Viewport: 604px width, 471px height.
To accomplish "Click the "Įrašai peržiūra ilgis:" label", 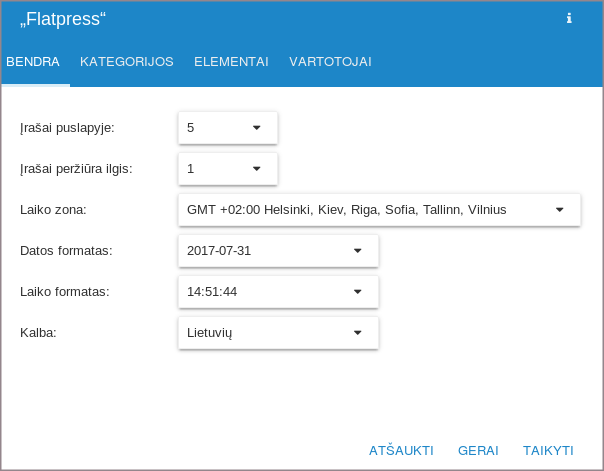I will pyautogui.click(x=76, y=169).
